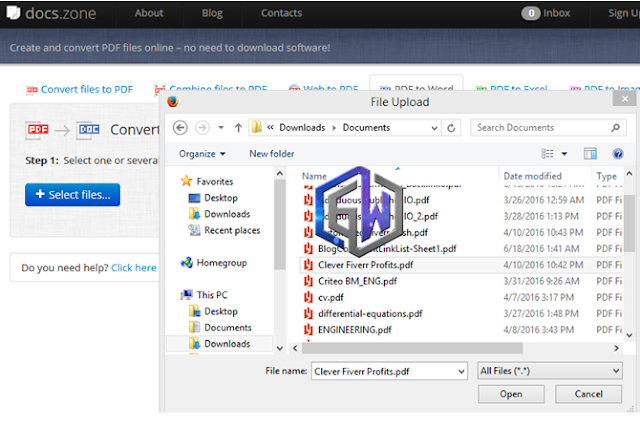Open the All Files (*.*) type dropdown

(x=550, y=371)
